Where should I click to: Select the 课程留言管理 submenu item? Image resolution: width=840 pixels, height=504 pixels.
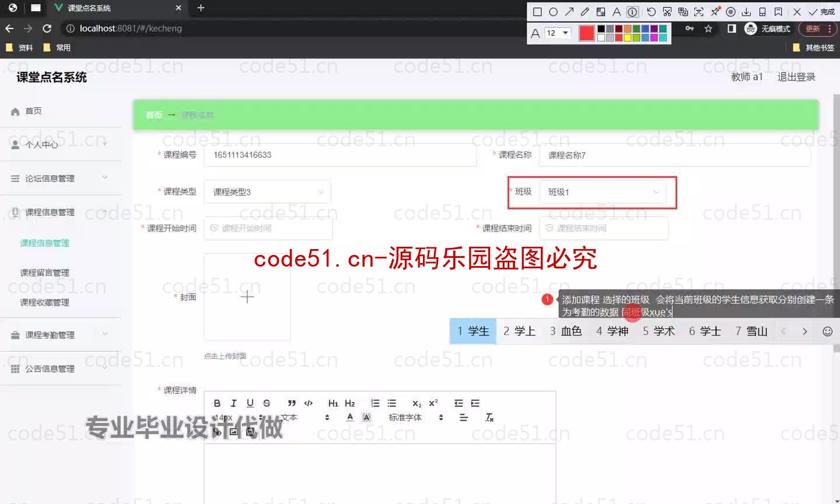pos(45,272)
